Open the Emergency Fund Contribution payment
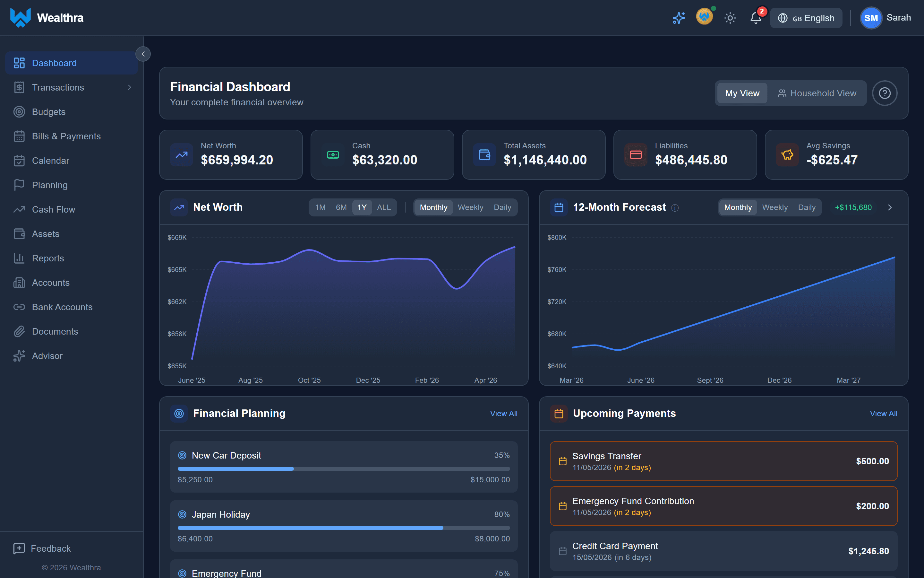924x578 pixels. click(x=723, y=506)
